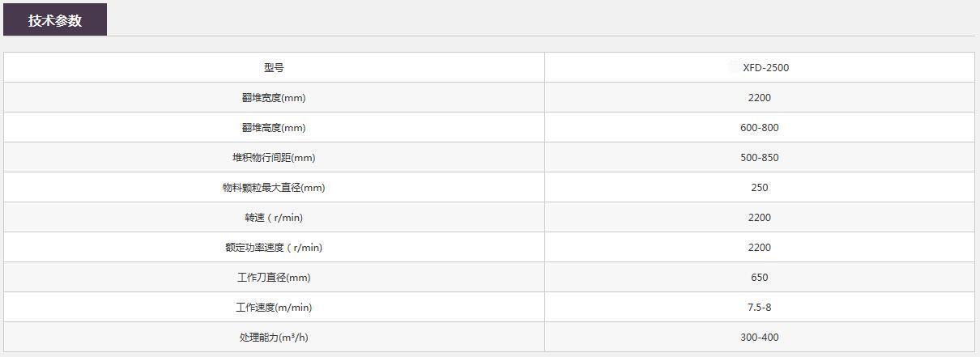Viewport: 980px width, 357px height.
Task: Select the 2200 value in 转速 row
Action: point(759,218)
